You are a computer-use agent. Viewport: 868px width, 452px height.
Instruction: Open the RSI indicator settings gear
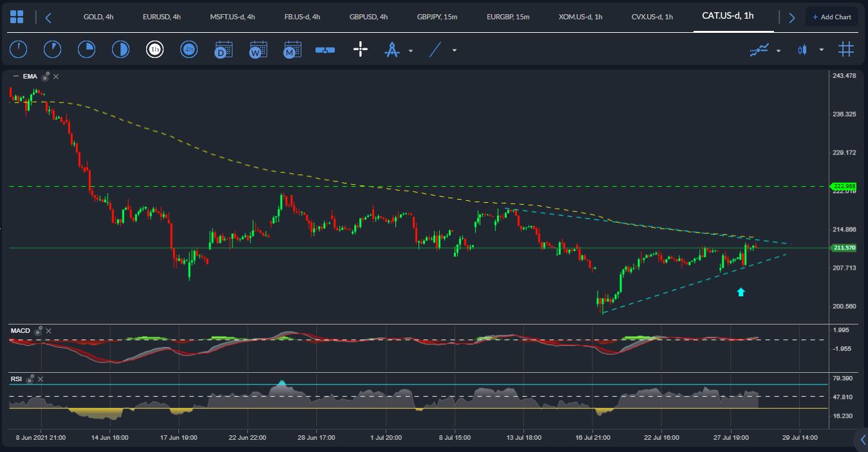pos(30,379)
